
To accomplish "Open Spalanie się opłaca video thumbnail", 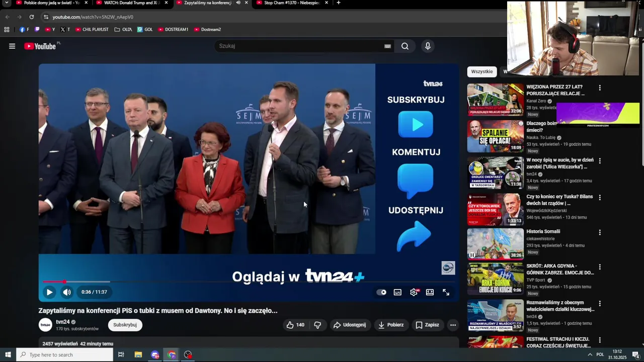I will click(496, 136).
